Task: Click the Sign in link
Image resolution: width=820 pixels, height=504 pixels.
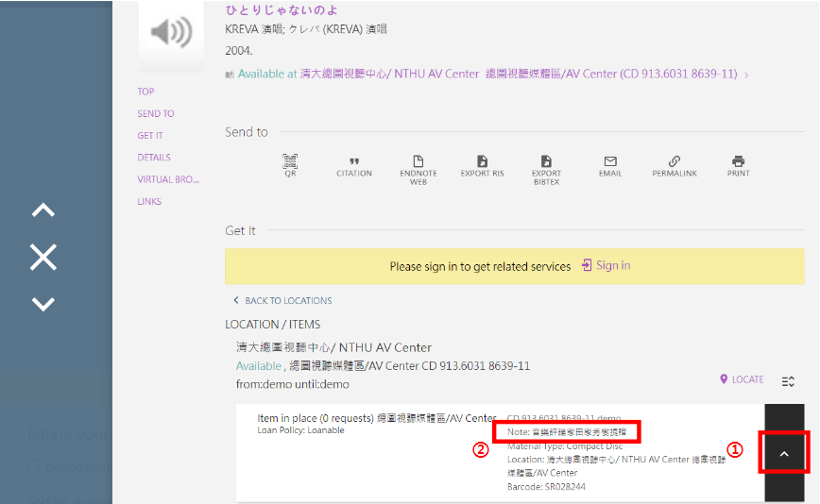Action: pyautogui.click(x=606, y=265)
